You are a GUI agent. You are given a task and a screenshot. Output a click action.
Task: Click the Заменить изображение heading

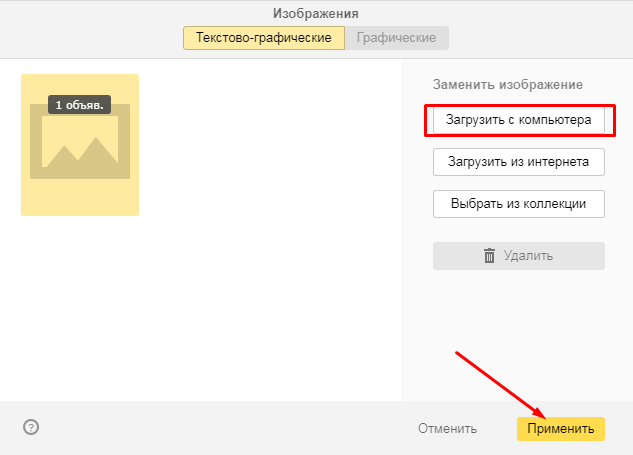508,85
